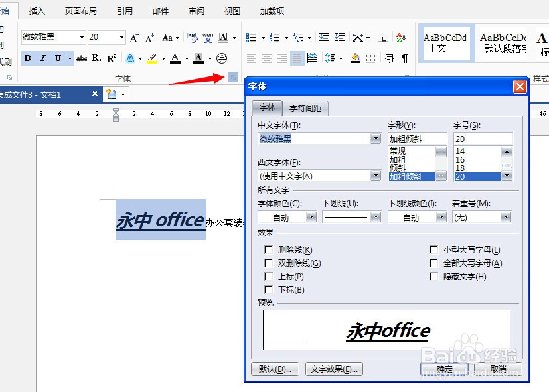Open the ribbon font size dropdown

coord(121,37)
